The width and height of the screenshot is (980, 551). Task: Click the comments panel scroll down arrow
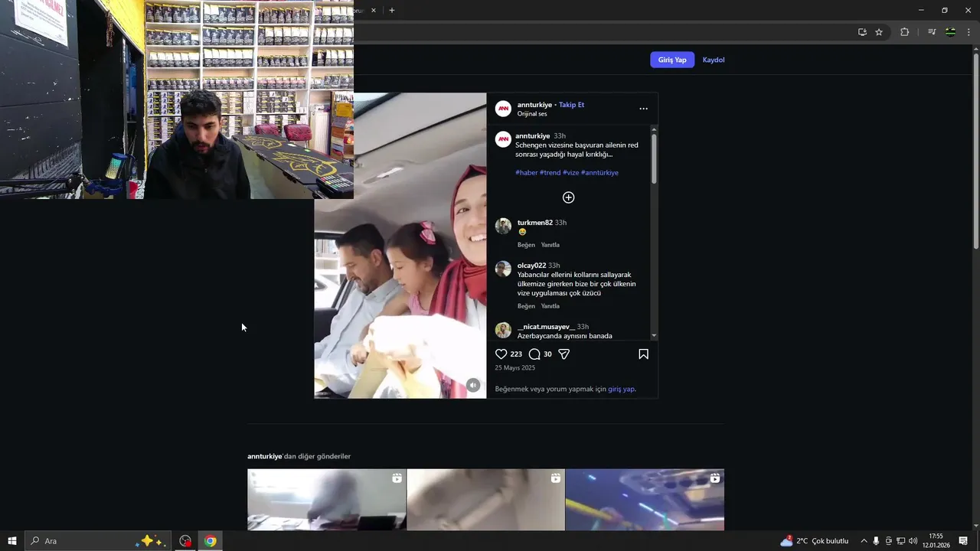click(654, 336)
